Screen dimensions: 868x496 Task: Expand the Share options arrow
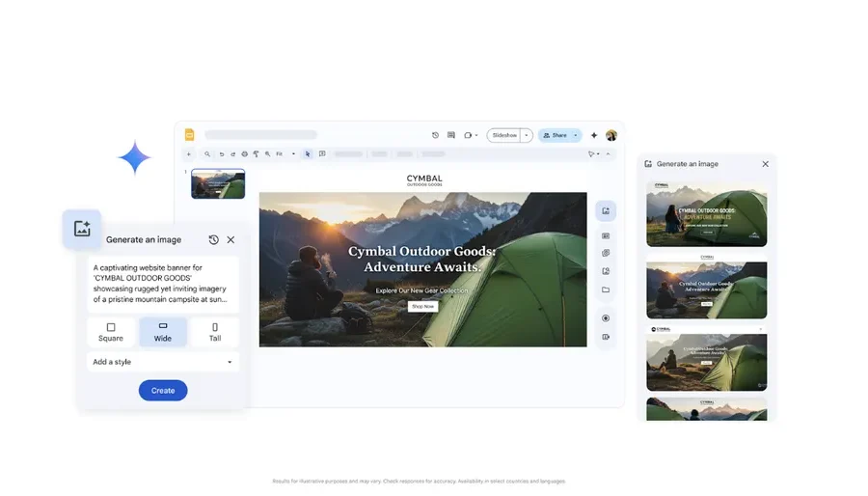click(576, 135)
